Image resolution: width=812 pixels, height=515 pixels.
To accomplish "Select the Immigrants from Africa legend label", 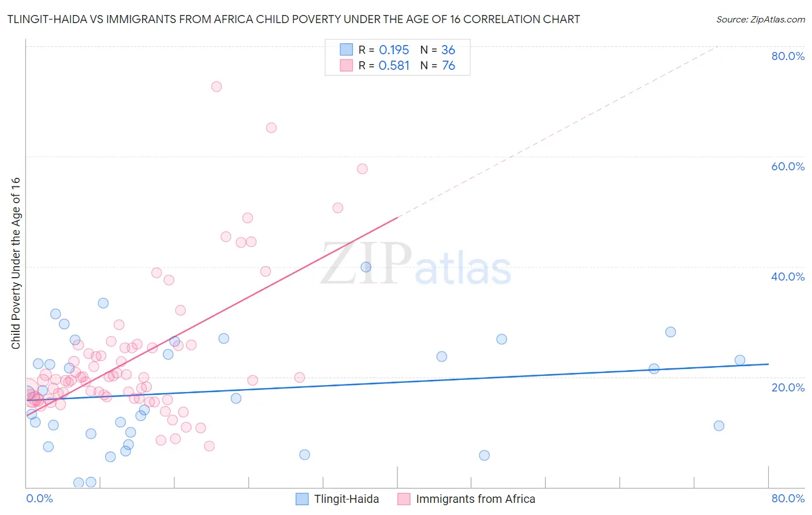I will tap(475, 499).
